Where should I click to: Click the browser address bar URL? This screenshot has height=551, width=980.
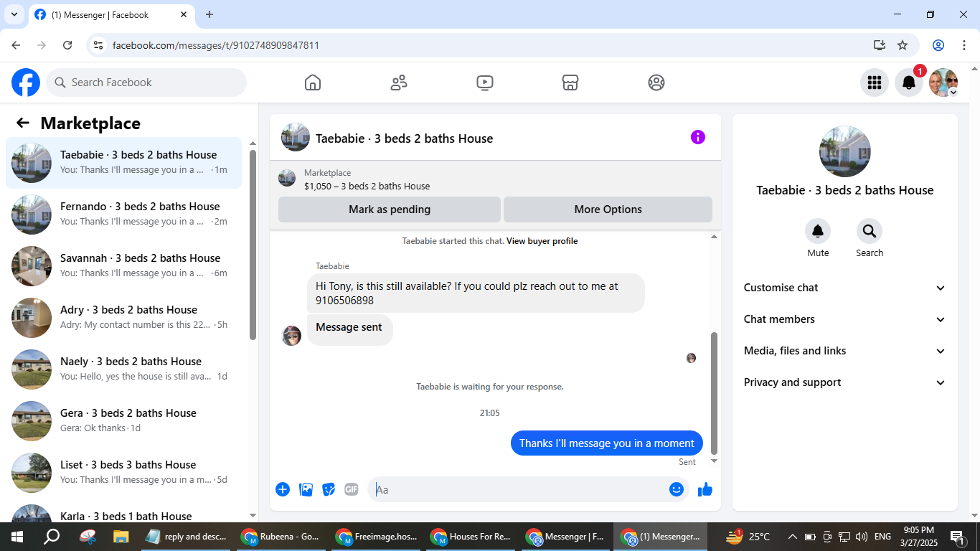216,45
